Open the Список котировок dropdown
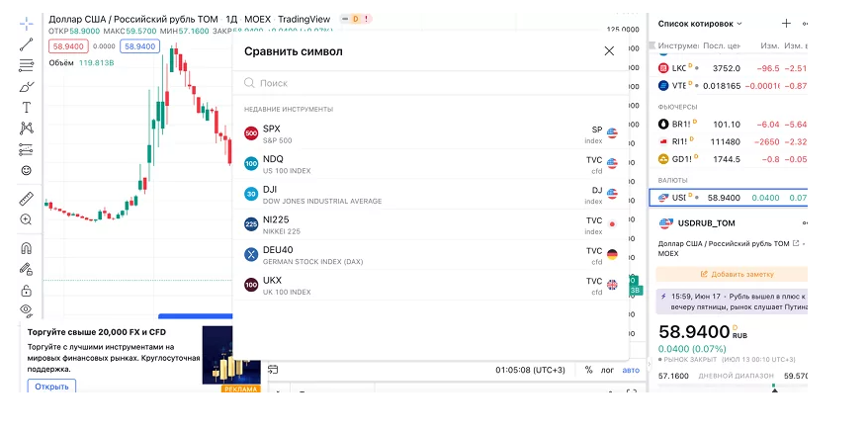Screen dimensions: 868x432 (700, 24)
